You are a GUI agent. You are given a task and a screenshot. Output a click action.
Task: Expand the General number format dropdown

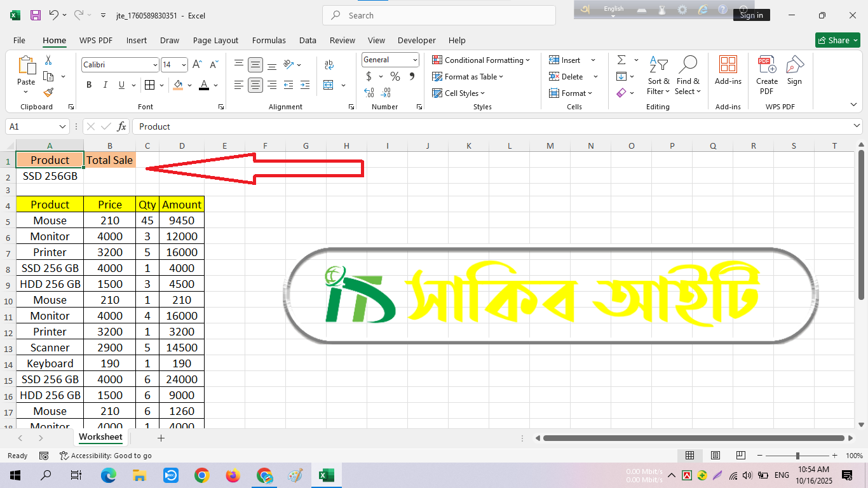click(415, 60)
